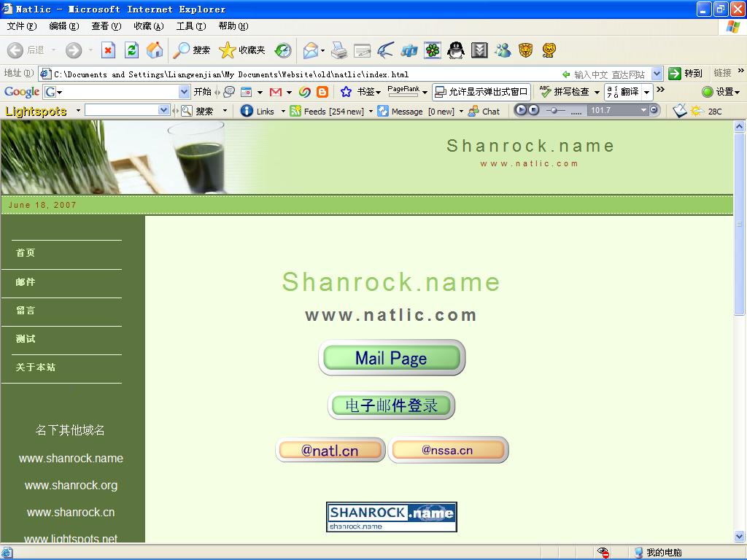Open the Tools (工具) menu
747x560 pixels.
191,26
